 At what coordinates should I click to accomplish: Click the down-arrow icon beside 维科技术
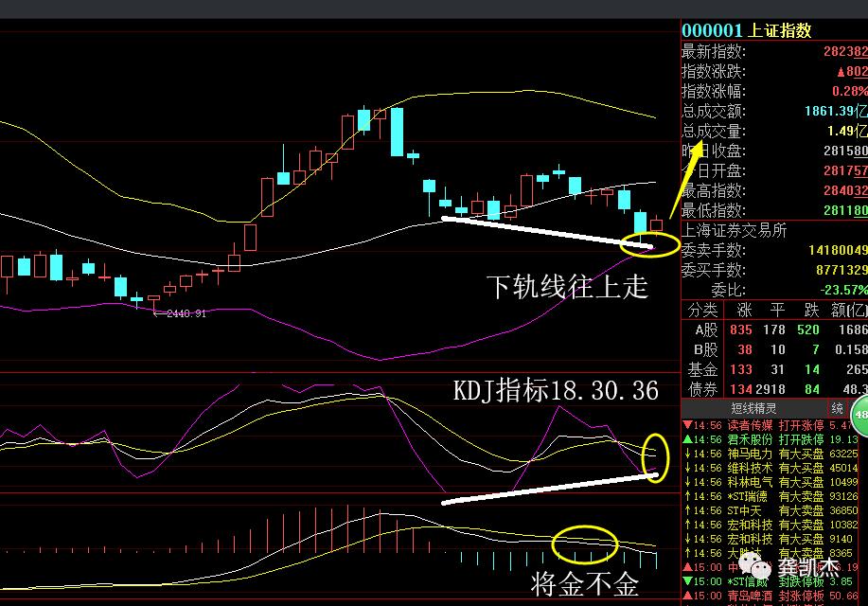686,467
